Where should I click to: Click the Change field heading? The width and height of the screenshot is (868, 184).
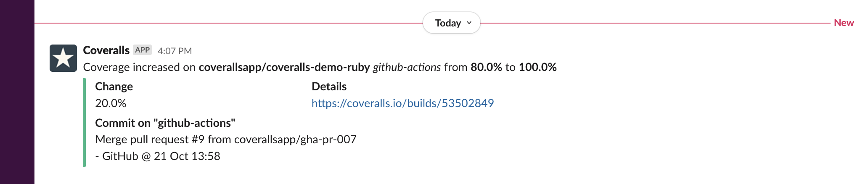click(x=114, y=87)
